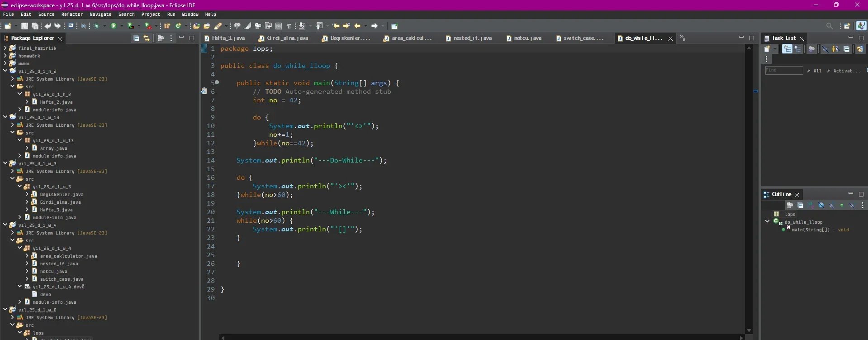Toggle Categorized view in Task List
The height and width of the screenshot is (340, 868).
pyautogui.click(x=787, y=49)
